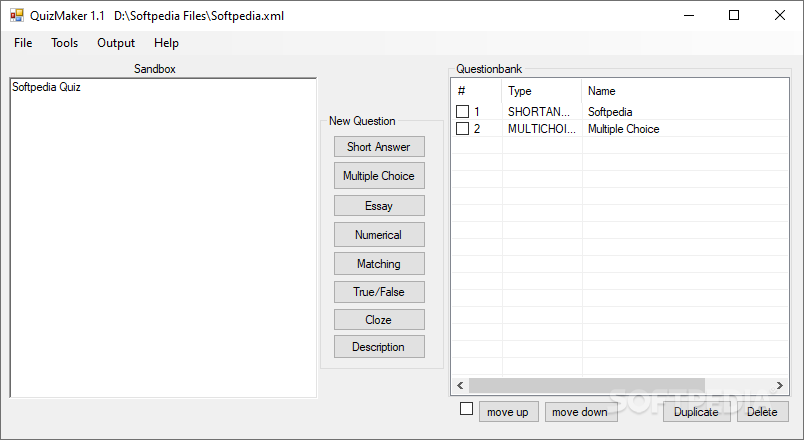Click the Questionbank scroll left arrow
Image resolution: width=804 pixels, height=440 pixels.
460,385
